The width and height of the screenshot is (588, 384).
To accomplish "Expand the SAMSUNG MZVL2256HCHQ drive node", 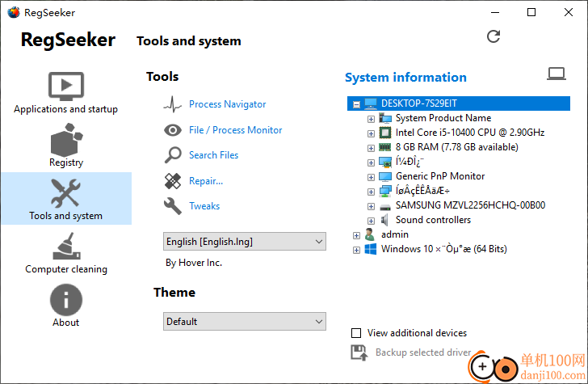I will (x=371, y=206).
